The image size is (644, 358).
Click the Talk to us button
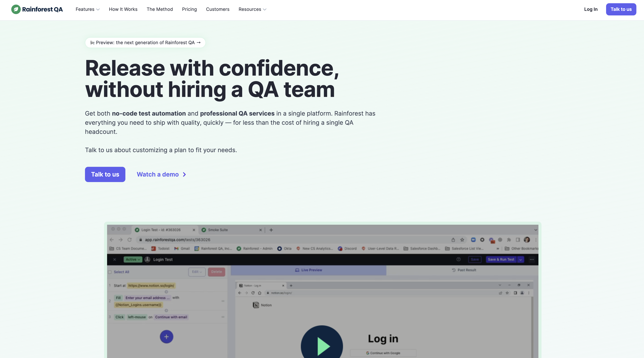[x=105, y=174]
